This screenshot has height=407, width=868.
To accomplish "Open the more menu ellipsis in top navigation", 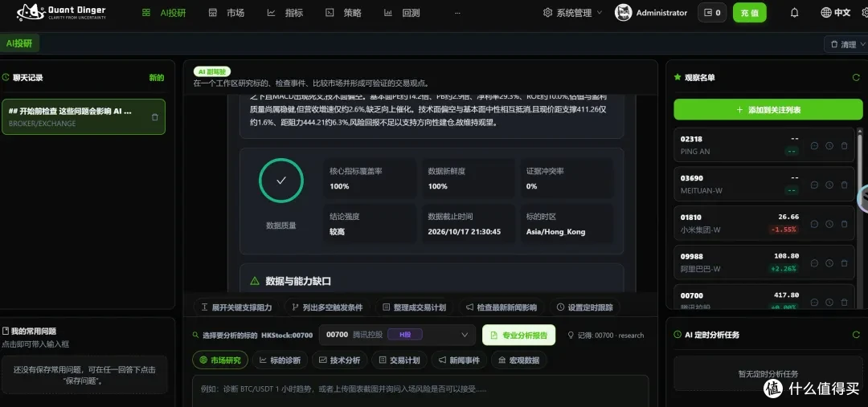I will click(457, 13).
